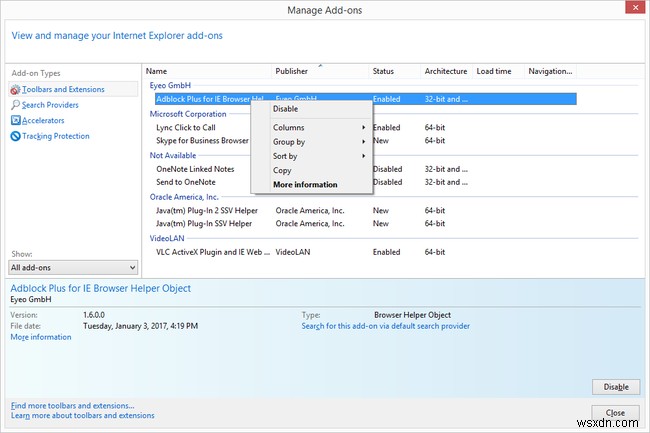Select Tracking Protection add-on type
This screenshot has width=650, height=433.
click(x=56, y=136)
